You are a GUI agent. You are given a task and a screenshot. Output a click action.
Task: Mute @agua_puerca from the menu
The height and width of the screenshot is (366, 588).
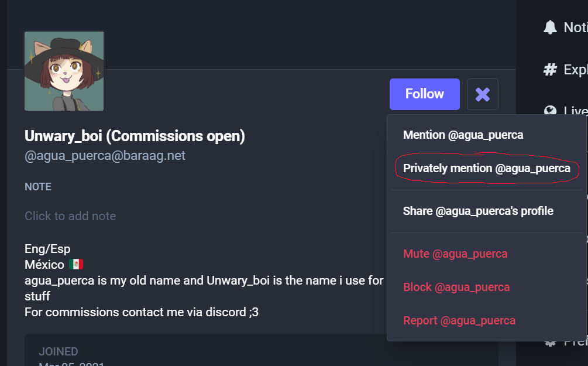click(455, 254)
